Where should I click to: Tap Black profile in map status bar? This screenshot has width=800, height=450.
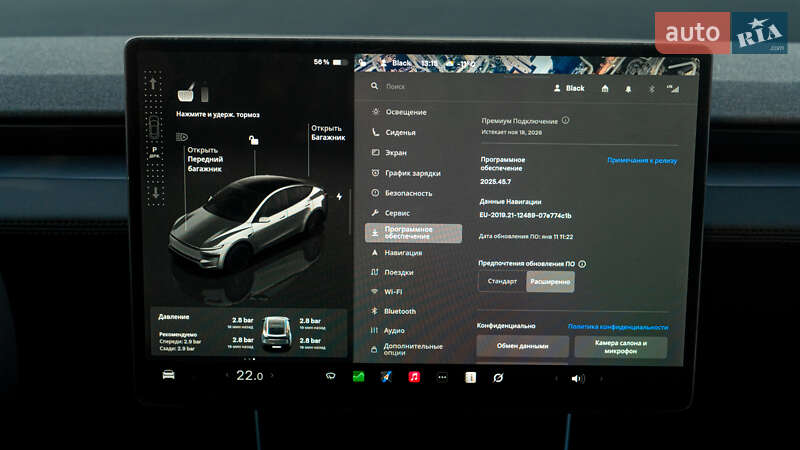(396, 63)
